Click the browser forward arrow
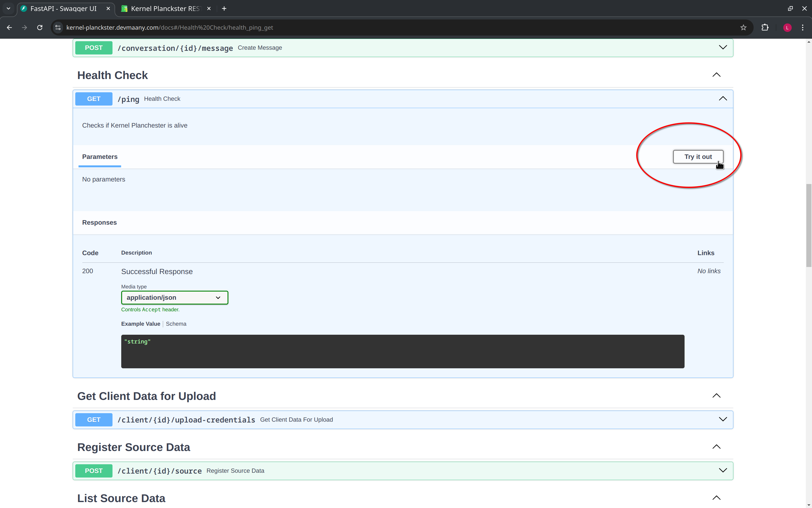Image resolution: width=812 pixels, height=508 pixels. (25, 28)
